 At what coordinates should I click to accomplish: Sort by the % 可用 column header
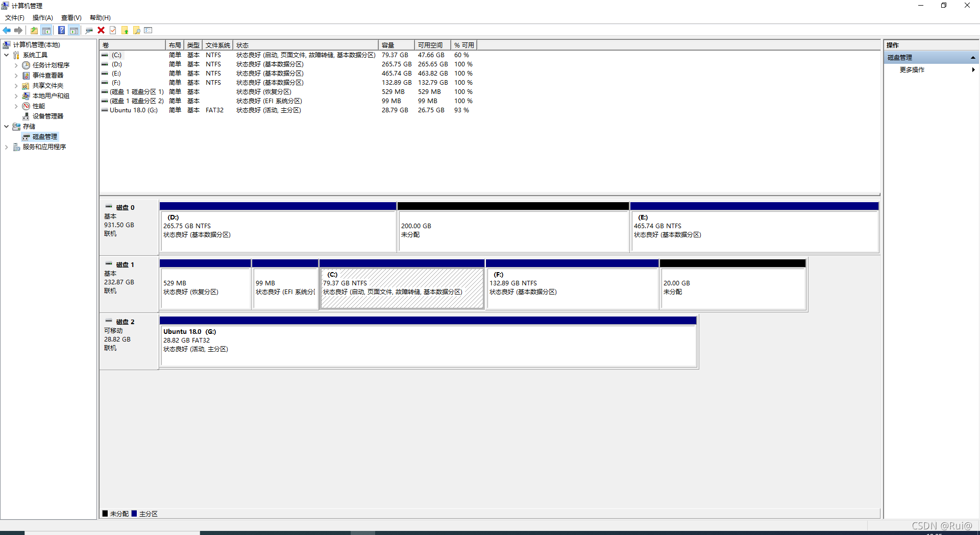[464, 45]
